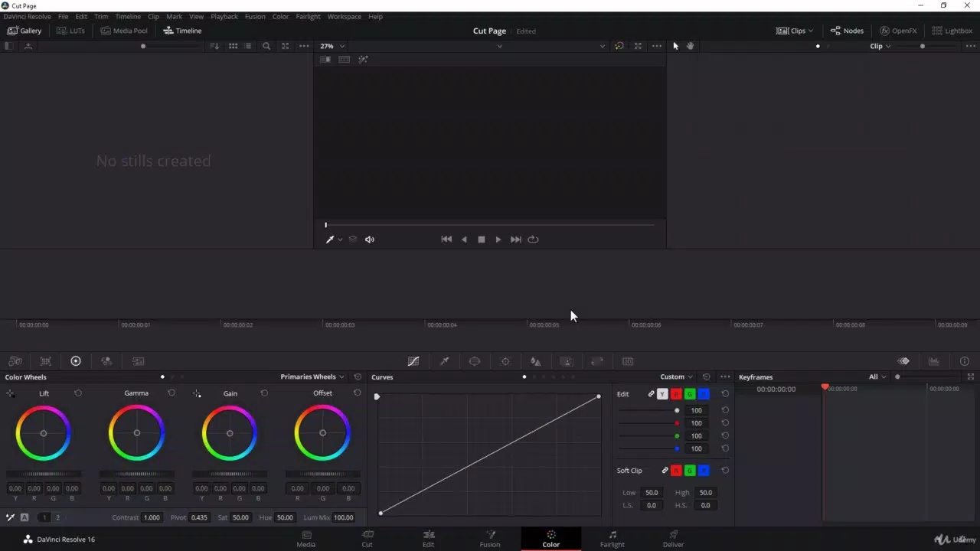Open the Curves palette
This screenshot has width=980, height=551.
coord(413,360)
